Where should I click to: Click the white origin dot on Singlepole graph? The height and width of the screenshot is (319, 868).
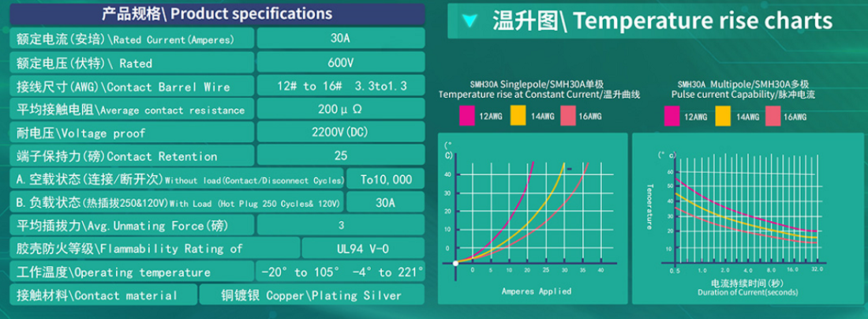pos(456,263)
